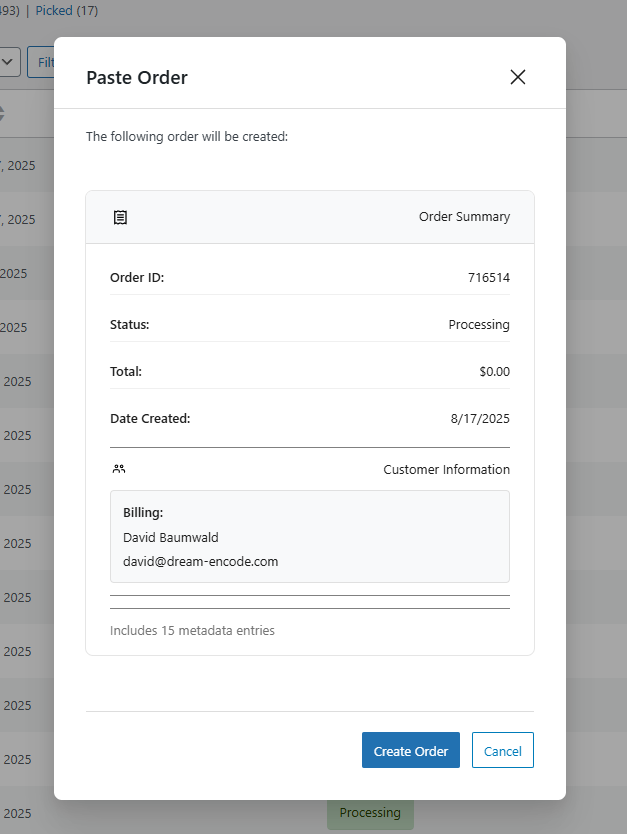Close the Paste Order dialog with X
Image resolution: width=627 pixels, height=834 pixels.
[517, 77]
